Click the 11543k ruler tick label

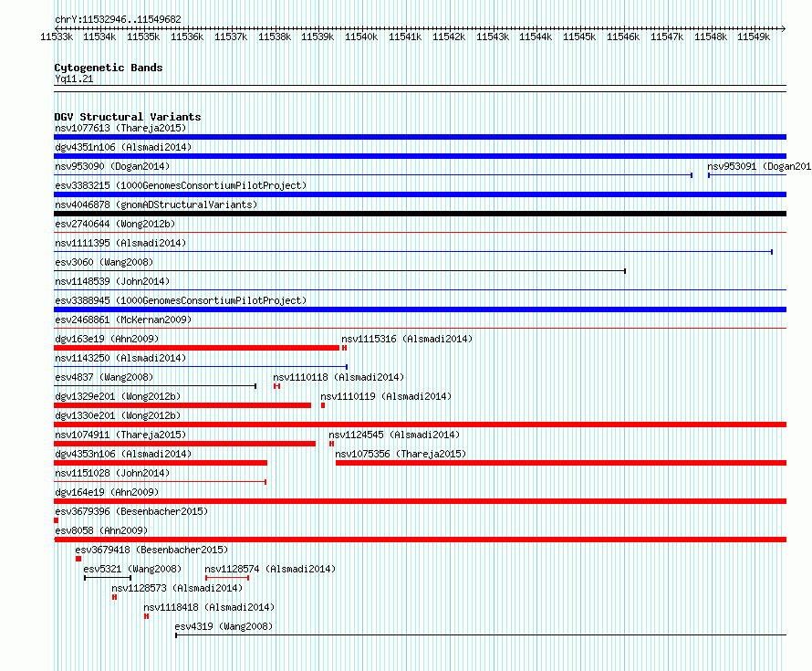(493, 37)
